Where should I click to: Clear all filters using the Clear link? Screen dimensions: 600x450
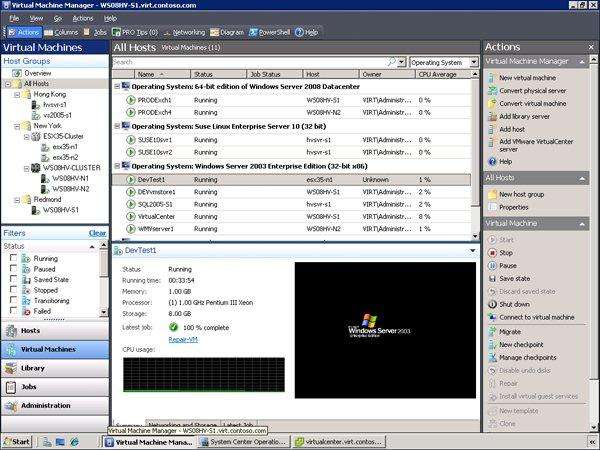click(97, 232)
